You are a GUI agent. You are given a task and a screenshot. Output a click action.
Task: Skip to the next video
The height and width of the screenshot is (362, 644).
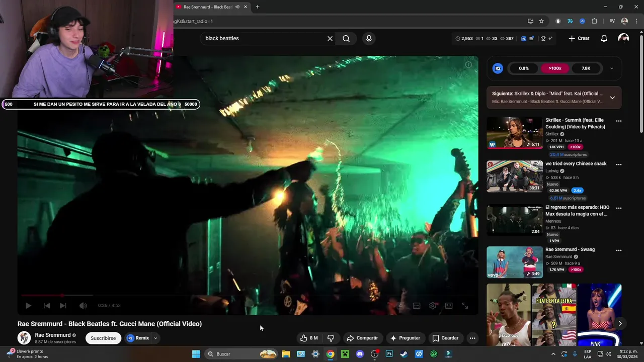[63, 305]
